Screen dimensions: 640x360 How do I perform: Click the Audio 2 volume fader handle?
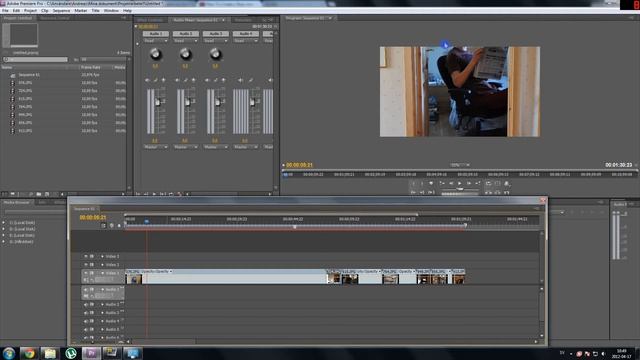188,102
